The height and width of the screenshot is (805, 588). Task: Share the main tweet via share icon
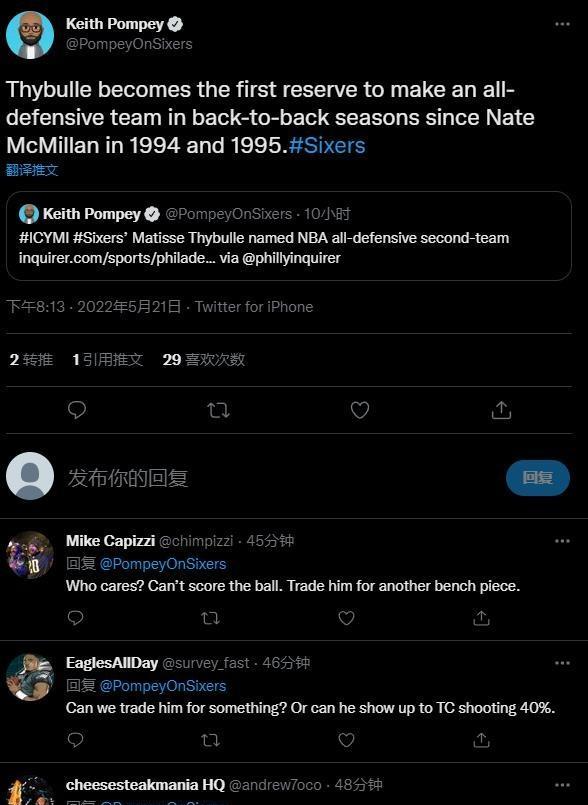click(501, 410)
